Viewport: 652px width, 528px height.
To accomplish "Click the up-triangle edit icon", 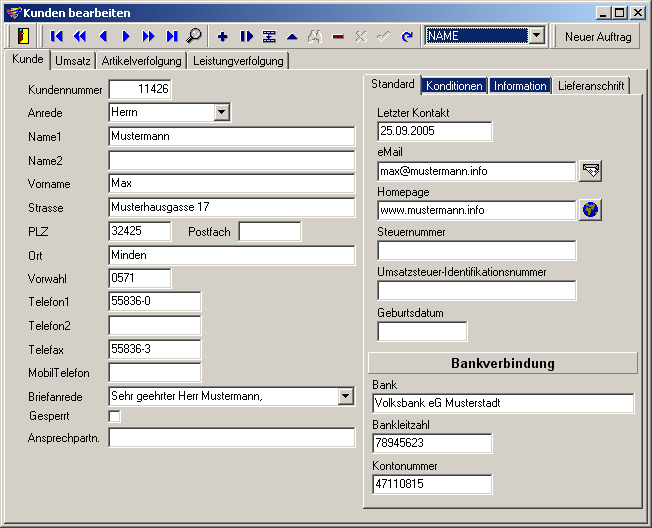I will click(292, 37).
